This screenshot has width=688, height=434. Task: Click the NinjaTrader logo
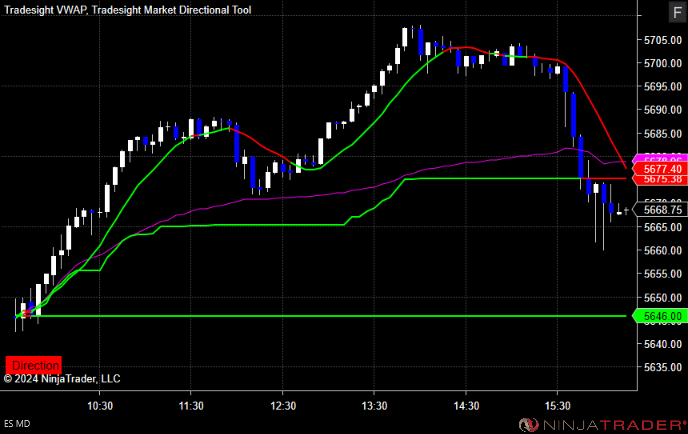tap(602, 425)
